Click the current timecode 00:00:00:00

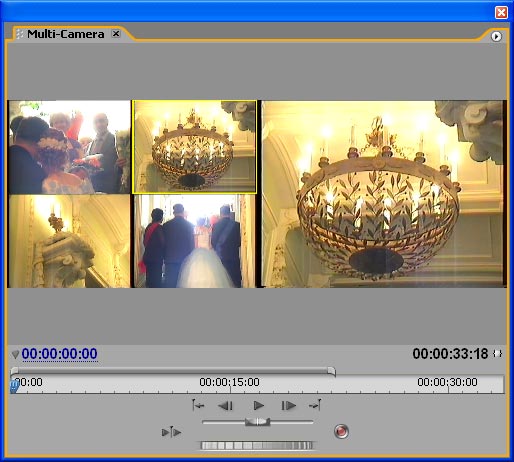tap(59, 354)
